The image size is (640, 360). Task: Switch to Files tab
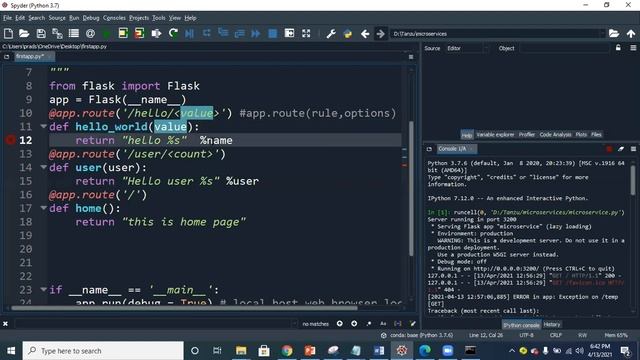click(x=596, y=134)
